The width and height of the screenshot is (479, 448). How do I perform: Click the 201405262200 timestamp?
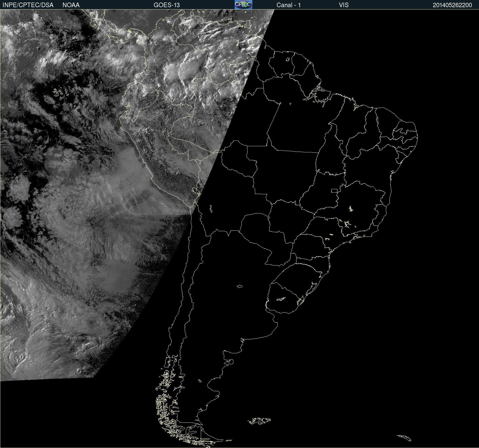(x=452, y=5)
